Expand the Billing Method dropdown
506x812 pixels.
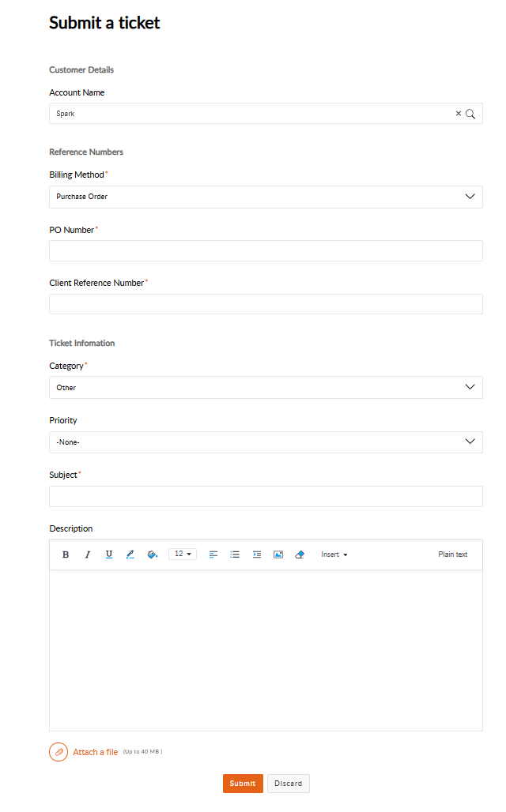tap(470, 197)
